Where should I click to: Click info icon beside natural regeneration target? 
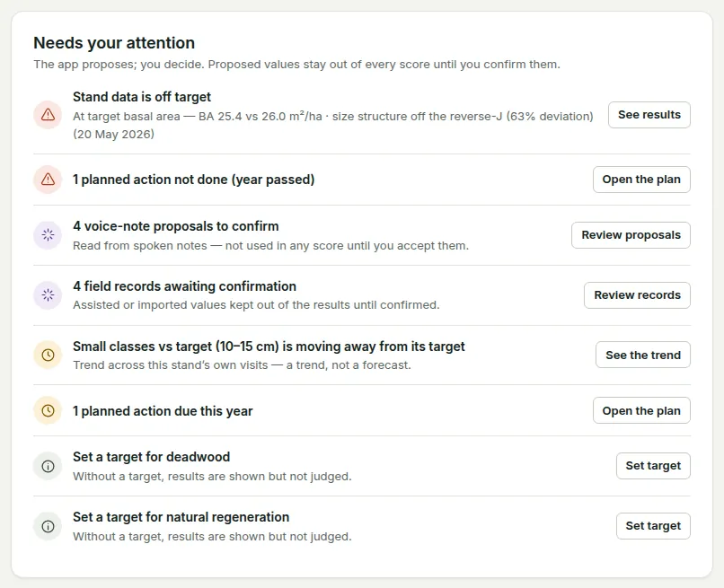click(x=48, y=526)
